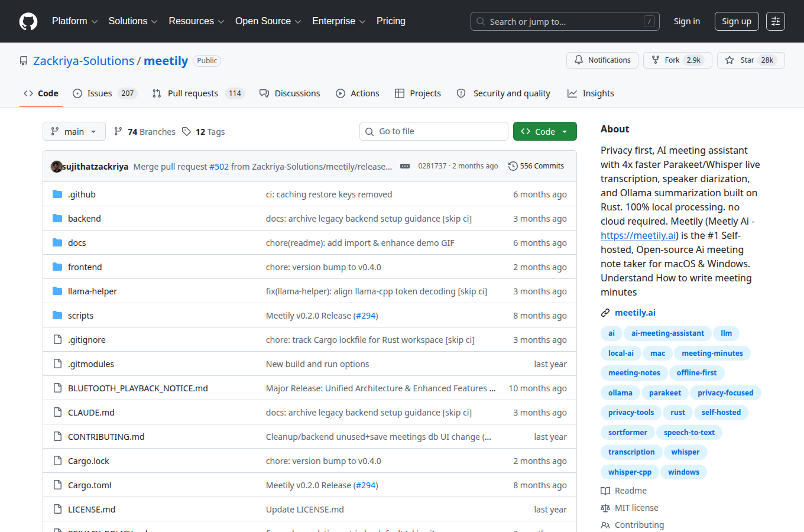This screenshot has width=804, height=532.
Task: Click the tag icon beside 12 Tags
Action: click(186, 132)
